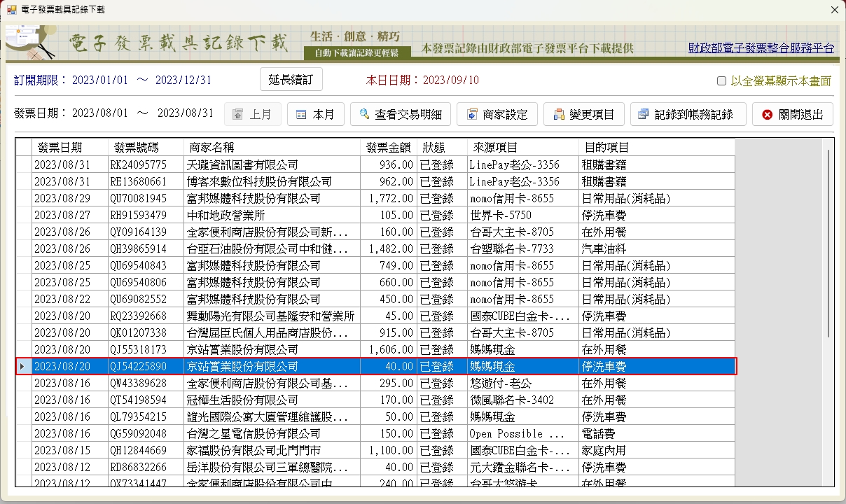Click 記錄到帳務記錄 button
Screen dimensions: 846x504
[x=688, y=114]
